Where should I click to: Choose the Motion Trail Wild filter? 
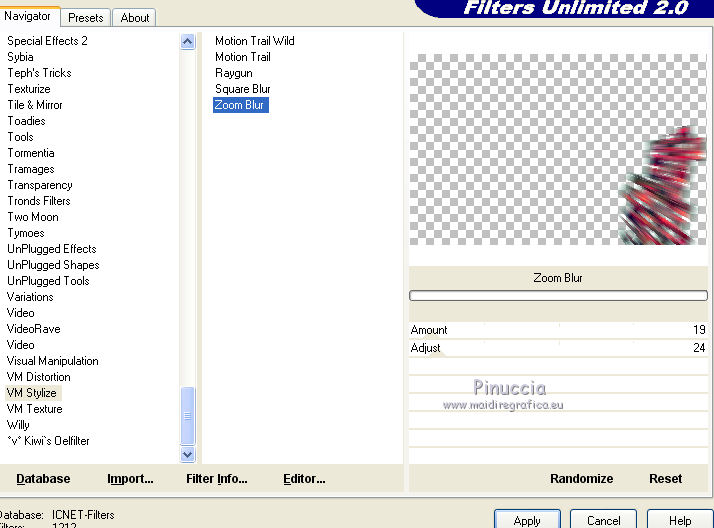(x=255, y=41)
